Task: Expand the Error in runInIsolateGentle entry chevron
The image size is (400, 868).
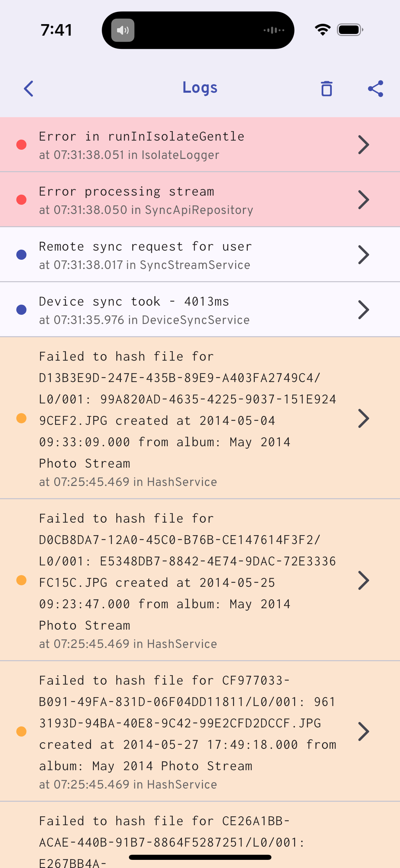Action: 363,145
